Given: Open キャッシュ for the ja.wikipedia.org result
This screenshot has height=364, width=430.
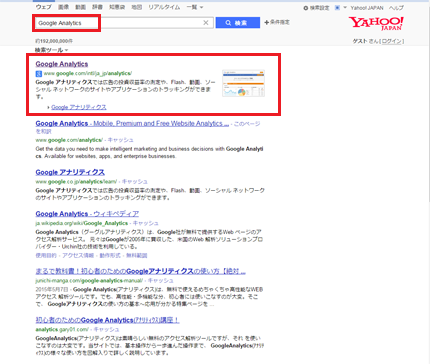Looking at the screenshot, I should (x=145, y=223).
